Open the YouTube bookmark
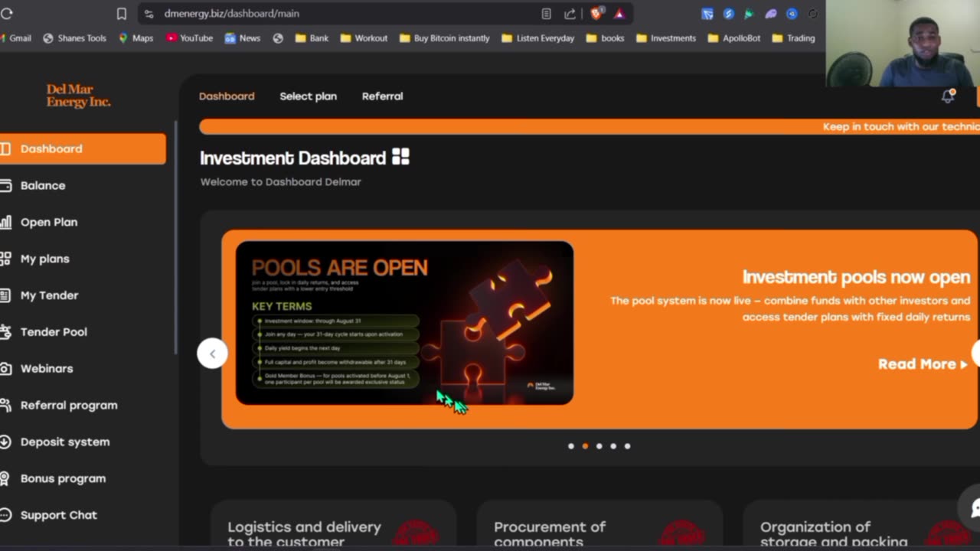 (x=189, y=38)
